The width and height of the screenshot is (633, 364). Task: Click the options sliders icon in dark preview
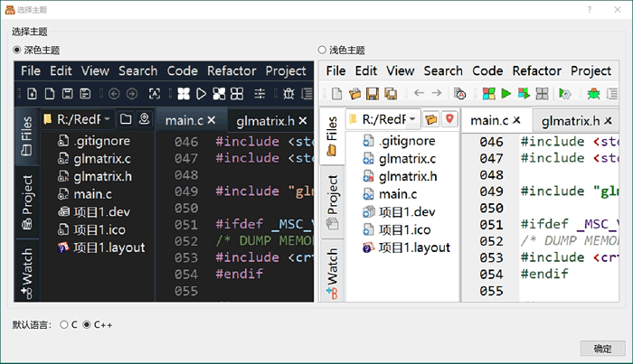(x=260, y=94)
